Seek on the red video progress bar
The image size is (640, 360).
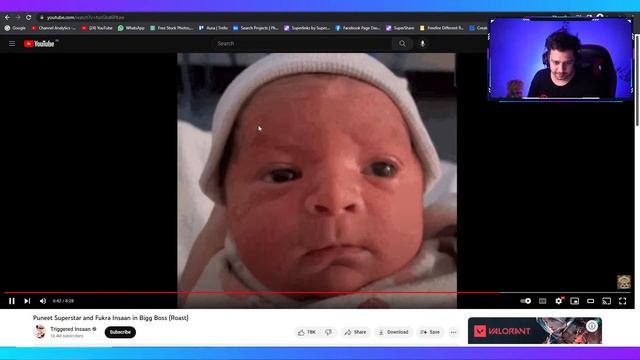(x=317, y=293)
